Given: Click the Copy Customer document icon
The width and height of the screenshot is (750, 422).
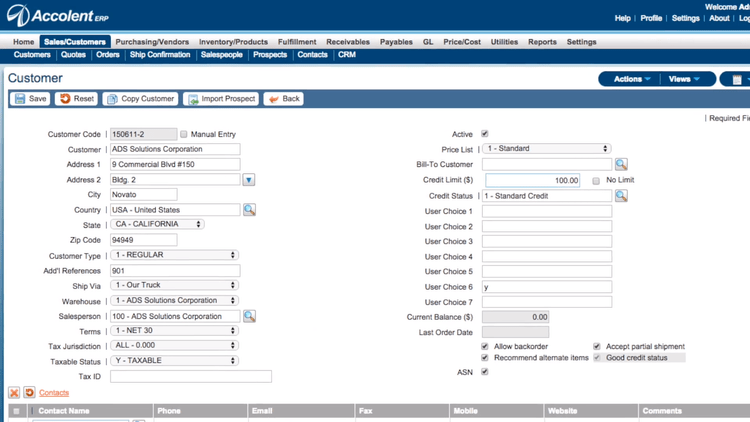Looking at the screenshot, I should tap(112, 99).
